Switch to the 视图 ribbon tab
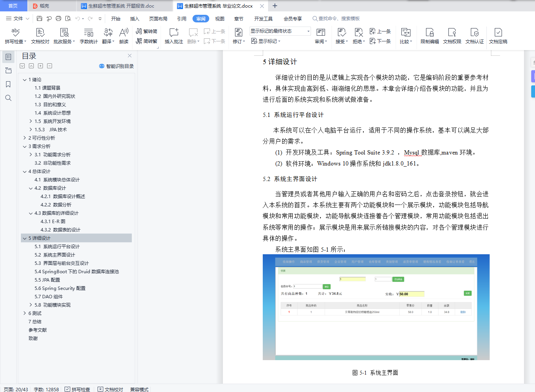The image size is (535, 392). tap(220, 19)
